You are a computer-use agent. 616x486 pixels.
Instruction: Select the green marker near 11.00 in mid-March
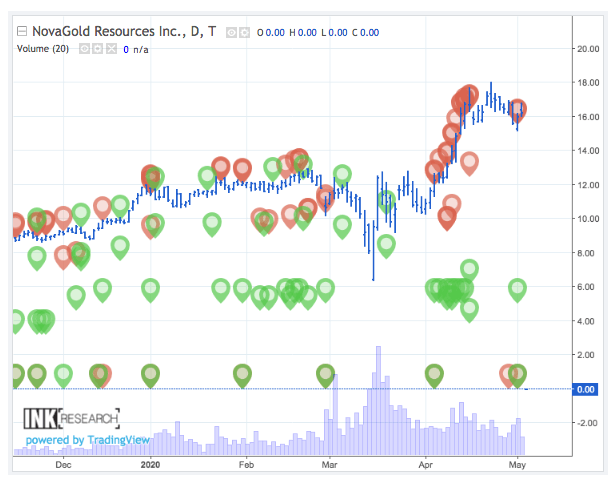[x=386, y=203]
